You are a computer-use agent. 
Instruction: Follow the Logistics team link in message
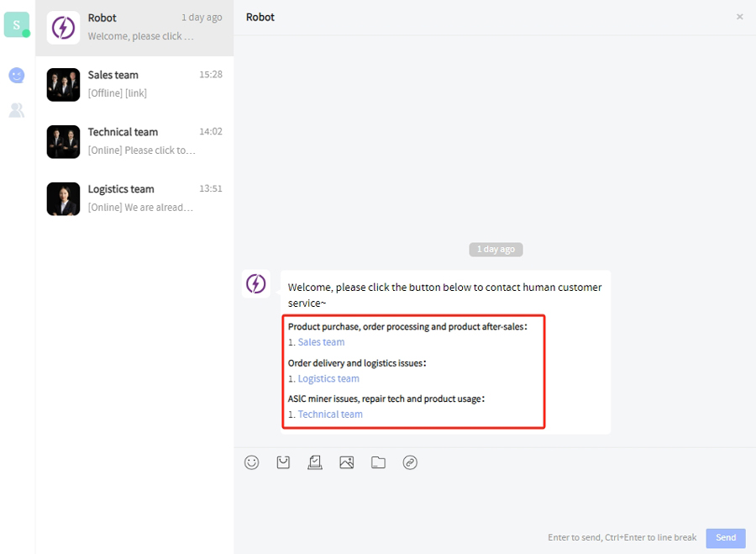click(328, 378)
